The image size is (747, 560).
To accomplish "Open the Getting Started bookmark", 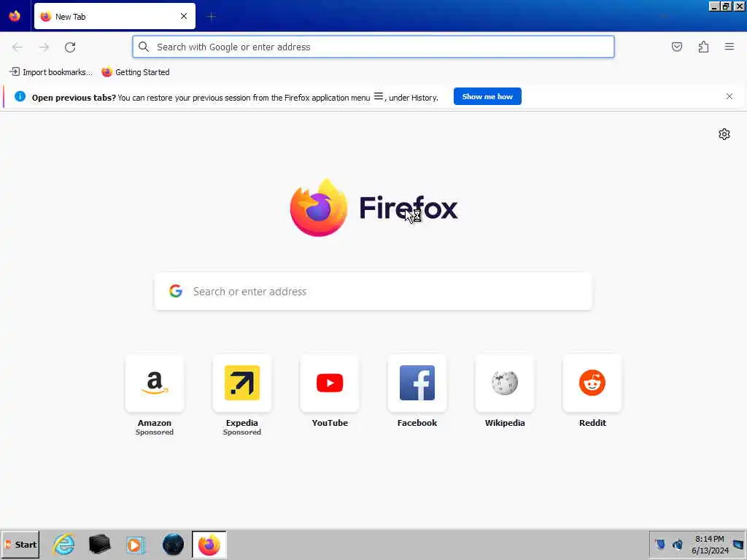I will pyautogui.click(x=136, y=72).
